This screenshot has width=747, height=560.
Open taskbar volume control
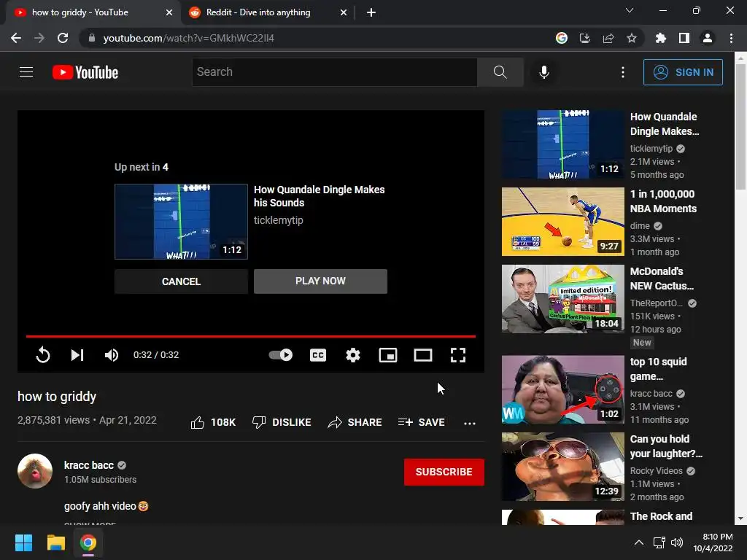(676, 542)
